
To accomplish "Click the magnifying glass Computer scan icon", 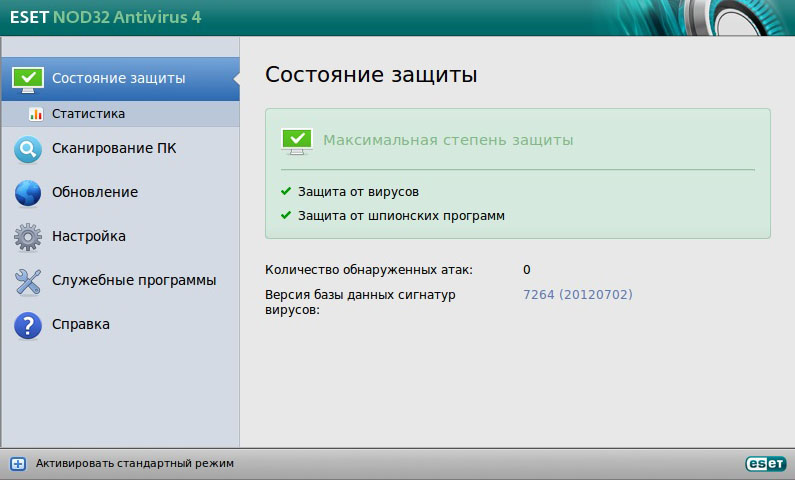I will coord(28,149).
